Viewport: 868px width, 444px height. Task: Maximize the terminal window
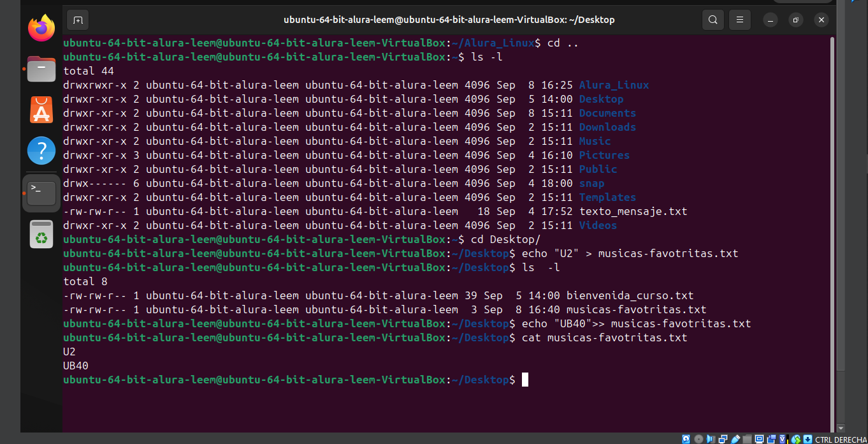point(796,20)
